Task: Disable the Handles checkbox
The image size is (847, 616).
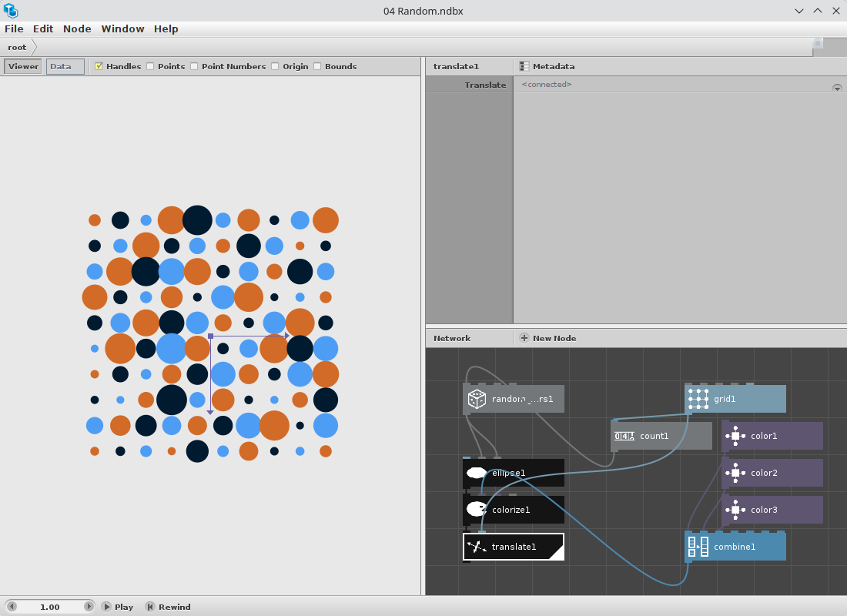Action: click(99, 66)
